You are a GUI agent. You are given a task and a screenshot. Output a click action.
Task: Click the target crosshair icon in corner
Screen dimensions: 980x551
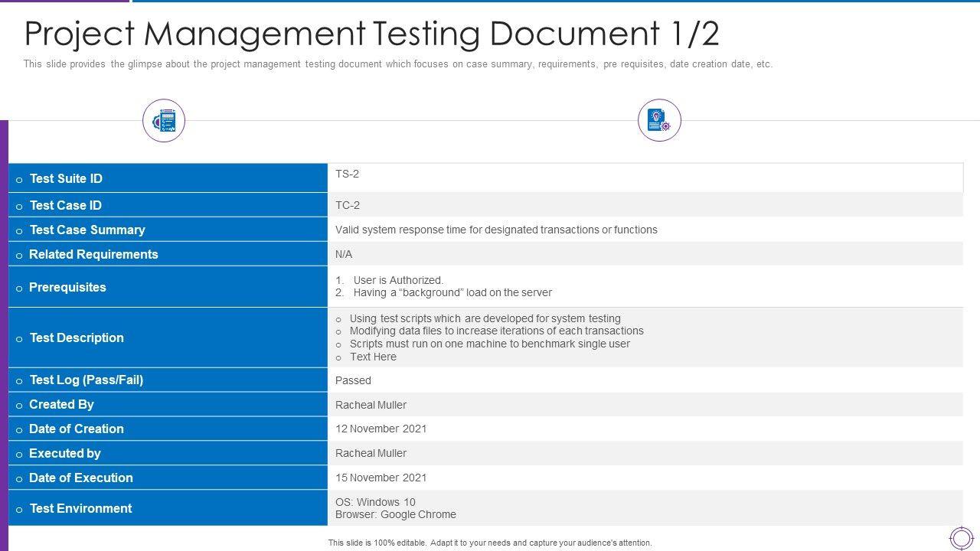961,538
